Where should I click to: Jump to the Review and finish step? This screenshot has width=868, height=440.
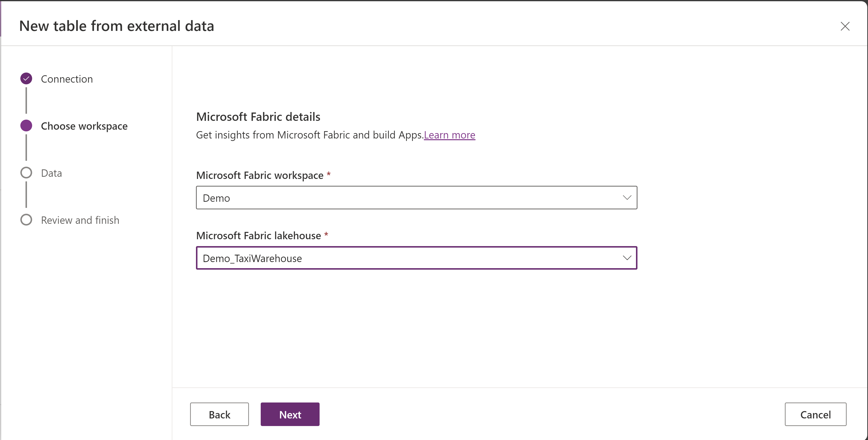80,220
